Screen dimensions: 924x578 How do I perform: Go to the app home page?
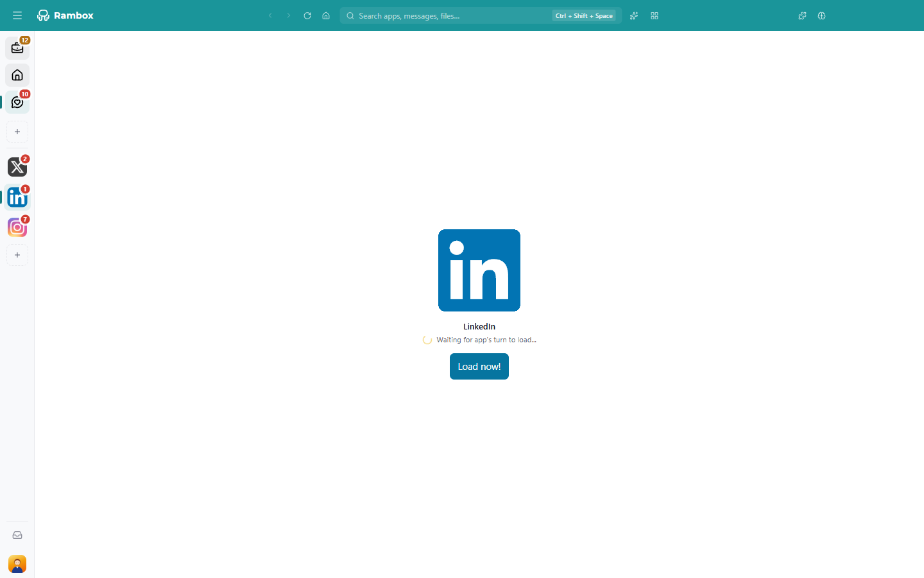tap(326, 15)
